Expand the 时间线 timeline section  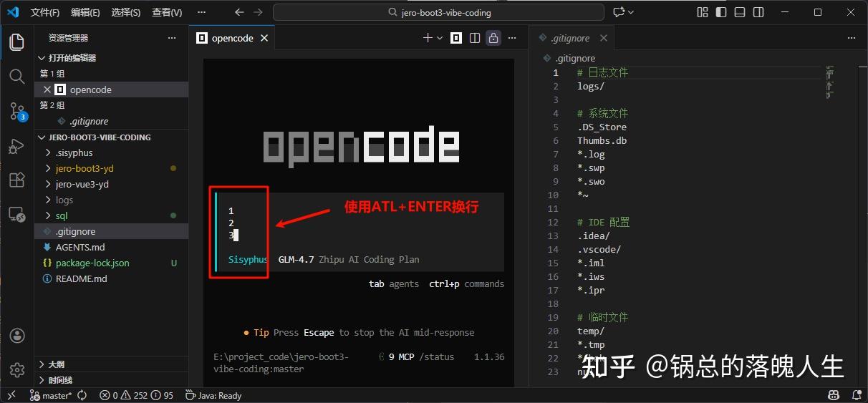(112, 380)
